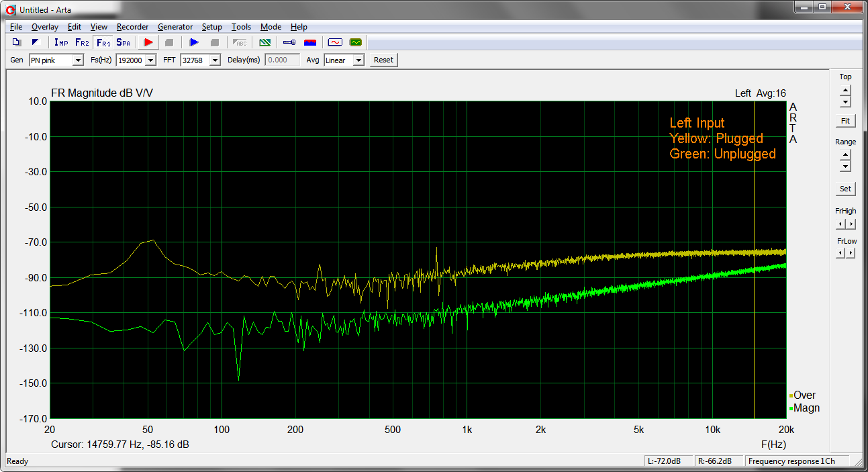This screenshot has height=472, width=868.
Task: Open the Gen signal type dropdown
Action: [x=78, y=60]
